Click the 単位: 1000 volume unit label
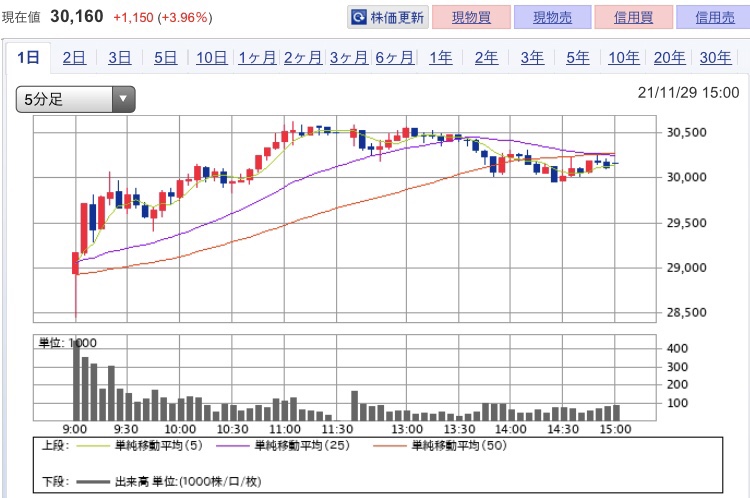This screenshot has height=498, width=750. [67, 343]
